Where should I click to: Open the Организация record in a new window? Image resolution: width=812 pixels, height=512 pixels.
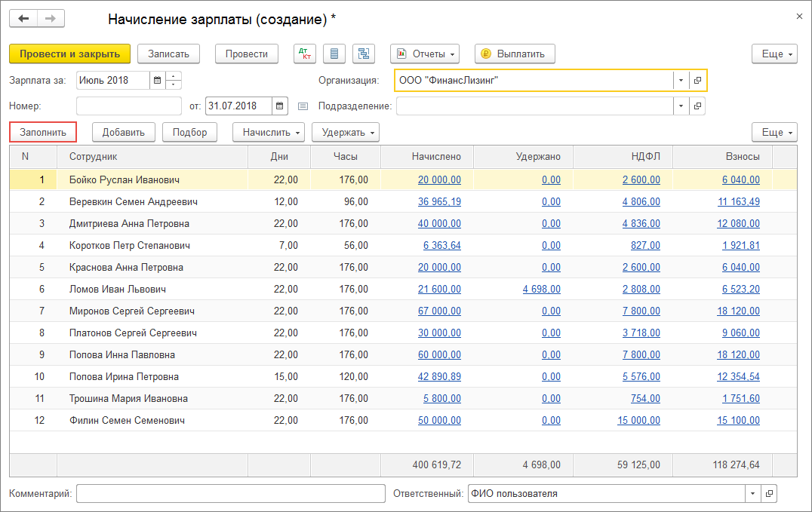click(697, 80)
